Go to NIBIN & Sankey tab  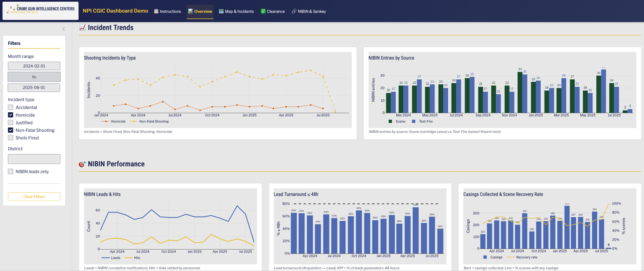pyautogui.click(x=309, y=11)
